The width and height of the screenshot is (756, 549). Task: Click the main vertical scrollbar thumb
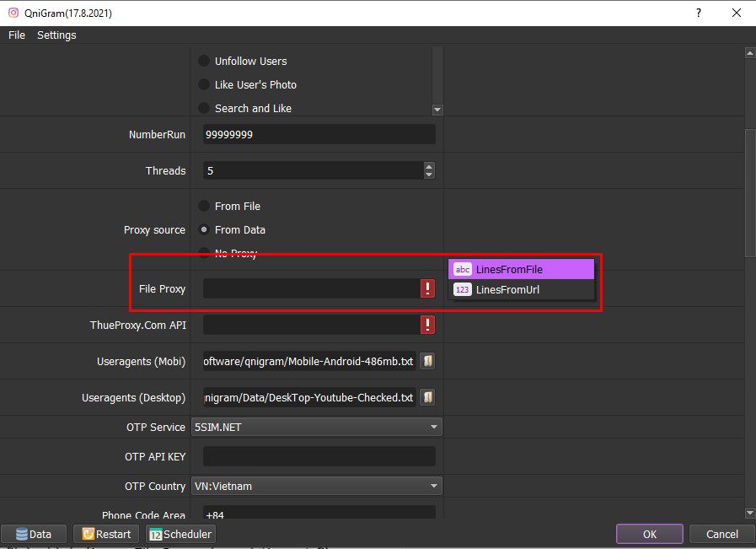(750, 193)
